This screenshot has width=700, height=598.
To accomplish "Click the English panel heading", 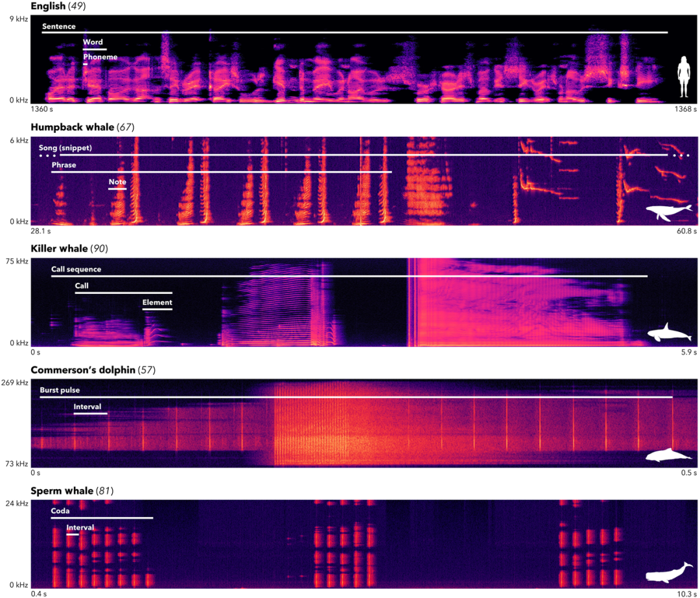I will pos(48,6).
